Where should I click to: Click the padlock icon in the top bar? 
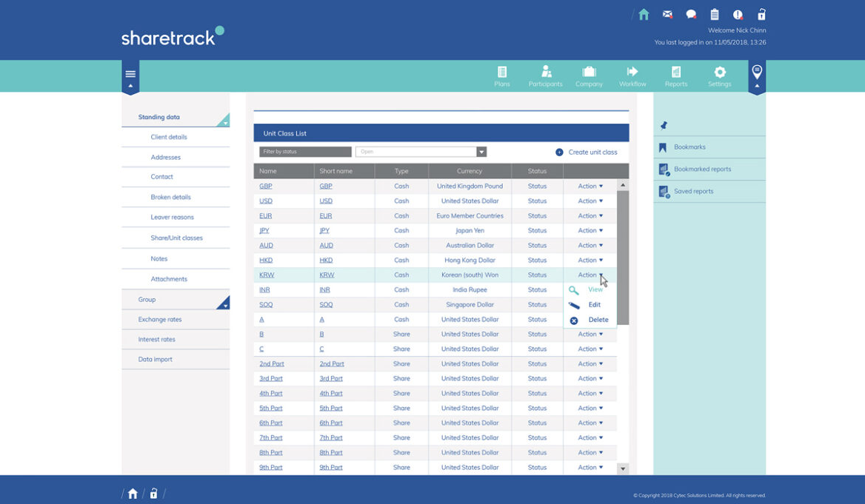[x=761, y=13]
